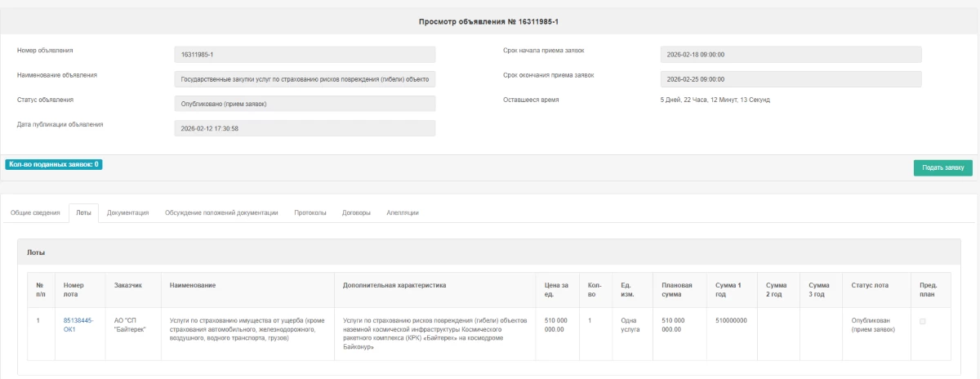Open lot link 85138445-OK1
Image resolution: width=980 pixels, height=379 pixels.
point(80,325)
